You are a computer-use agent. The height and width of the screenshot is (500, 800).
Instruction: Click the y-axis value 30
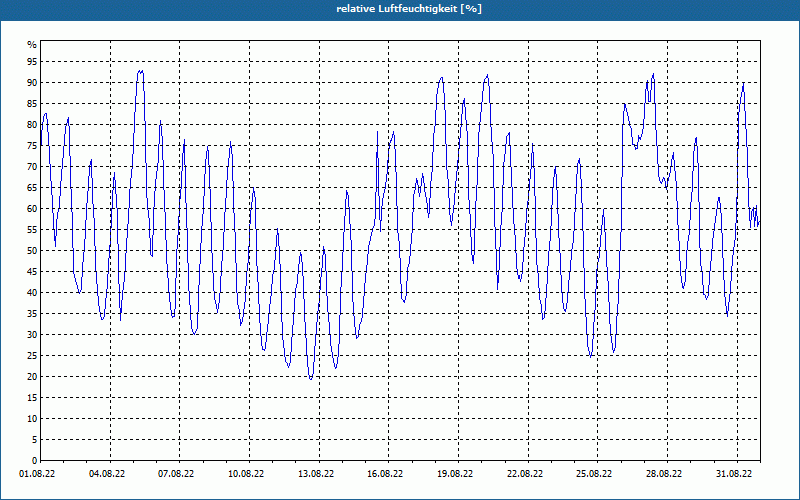pos(32,335)
